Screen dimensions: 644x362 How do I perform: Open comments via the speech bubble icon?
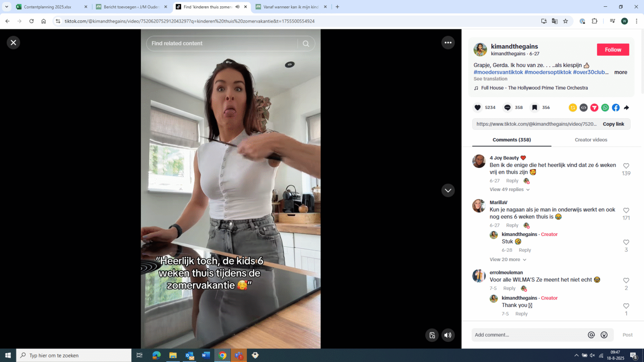[507, 108]
